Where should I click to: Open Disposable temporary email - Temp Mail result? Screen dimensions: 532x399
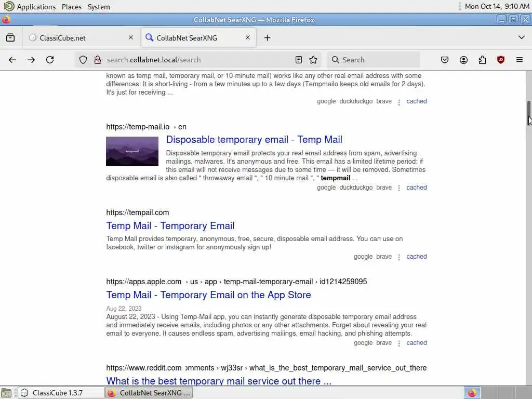point(254,139)
